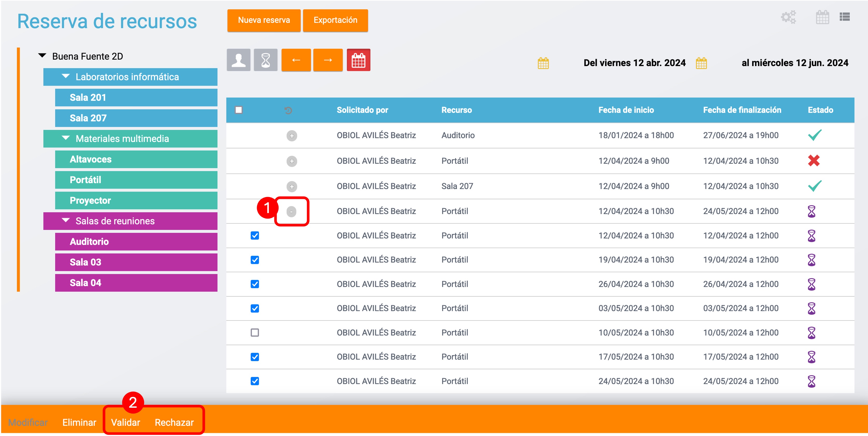The image size is (868, 436).
Task: Open the settings gears icon
Action: click(788, 17)
